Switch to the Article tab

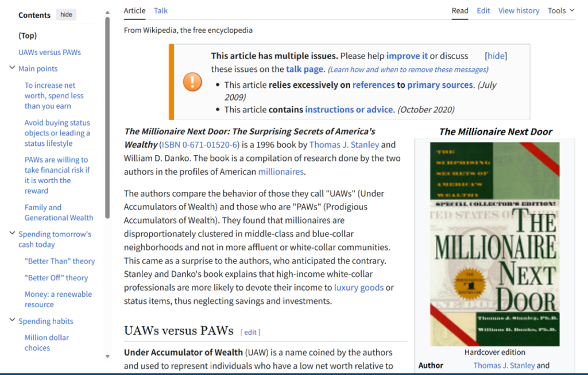(134, 10)
